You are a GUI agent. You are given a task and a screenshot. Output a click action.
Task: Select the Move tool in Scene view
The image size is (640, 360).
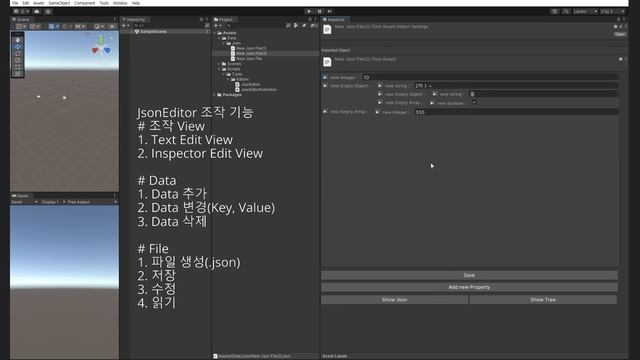click(x=18, y=47)
